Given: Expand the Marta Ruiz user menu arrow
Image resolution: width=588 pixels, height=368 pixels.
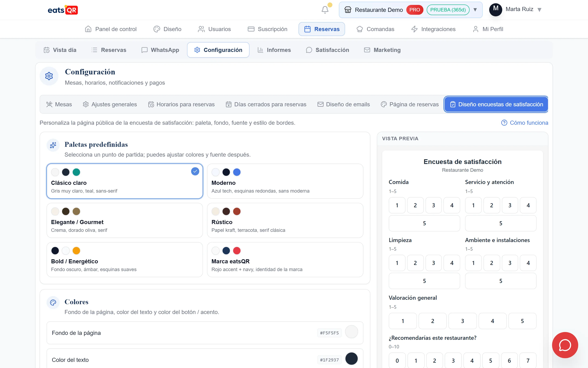Looking at the screenshot, I should 539,10.
